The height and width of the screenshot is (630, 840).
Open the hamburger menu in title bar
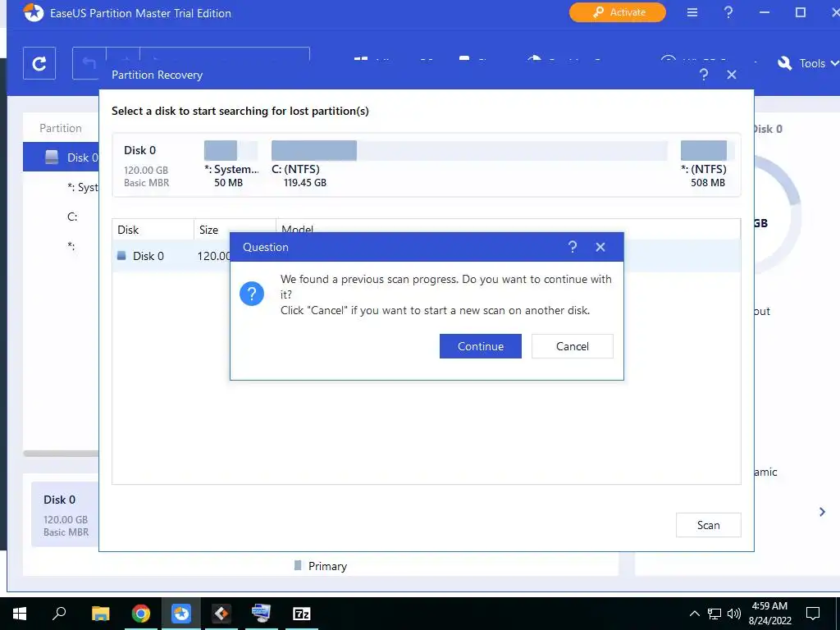click(x=692, y=12)
